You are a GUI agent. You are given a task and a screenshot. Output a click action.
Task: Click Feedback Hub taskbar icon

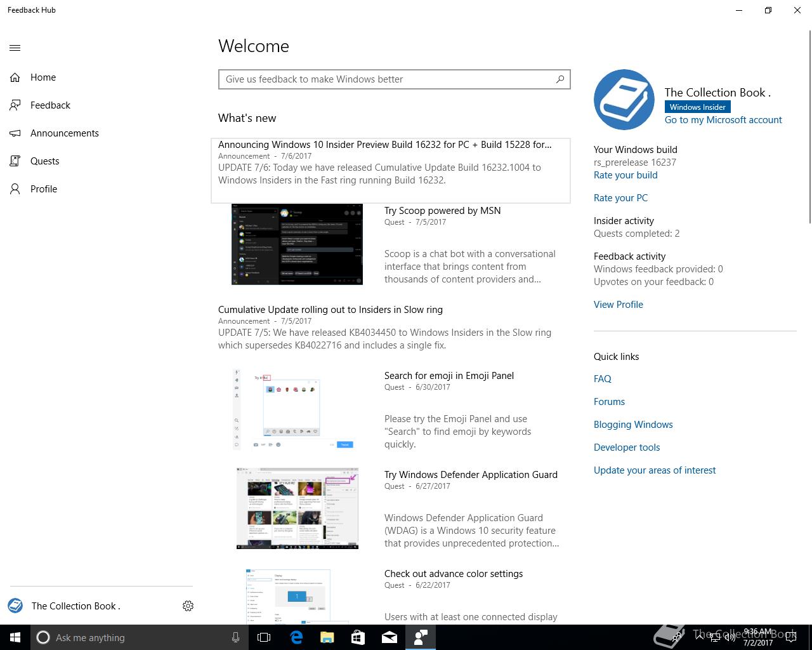point(421,637)
